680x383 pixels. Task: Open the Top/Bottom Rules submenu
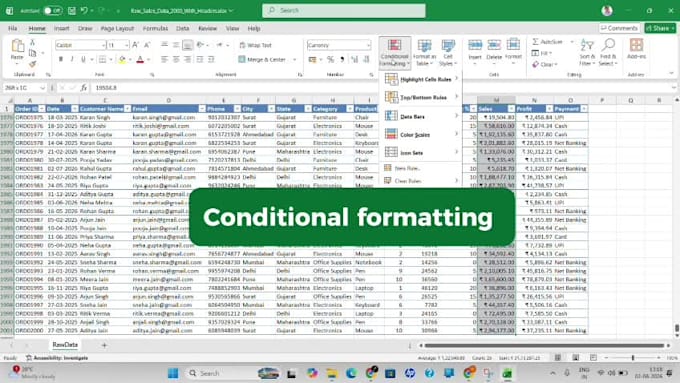421,98
